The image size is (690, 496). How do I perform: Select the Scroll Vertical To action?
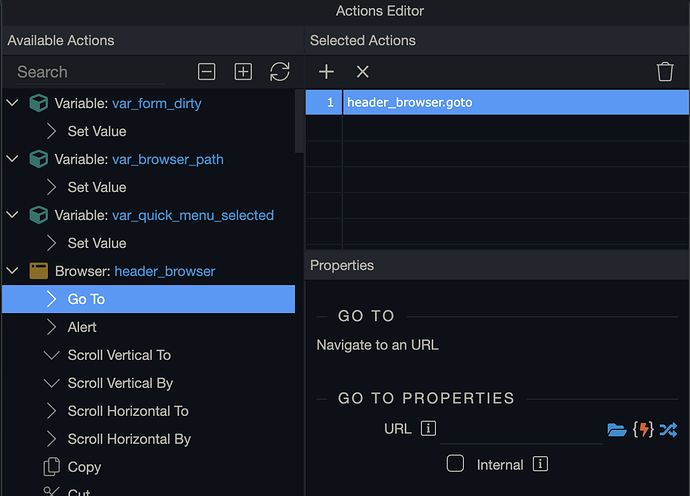click(119, 355)
